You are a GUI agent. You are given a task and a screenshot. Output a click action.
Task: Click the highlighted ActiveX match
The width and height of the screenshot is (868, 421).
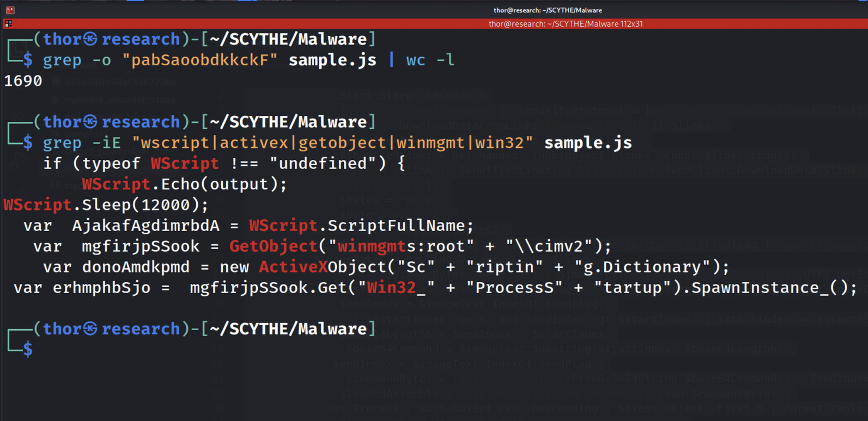pyautogui.click(x=293, y=267)
